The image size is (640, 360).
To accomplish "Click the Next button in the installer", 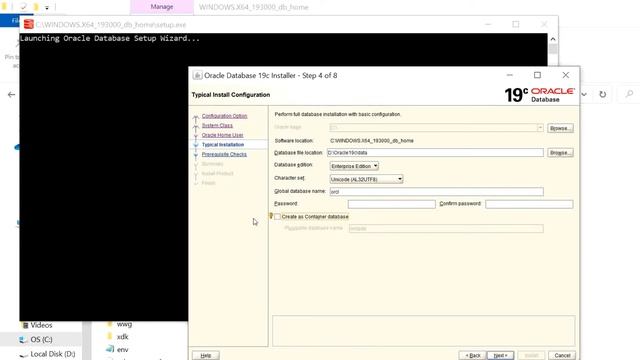I will click(x=500, y=356).
